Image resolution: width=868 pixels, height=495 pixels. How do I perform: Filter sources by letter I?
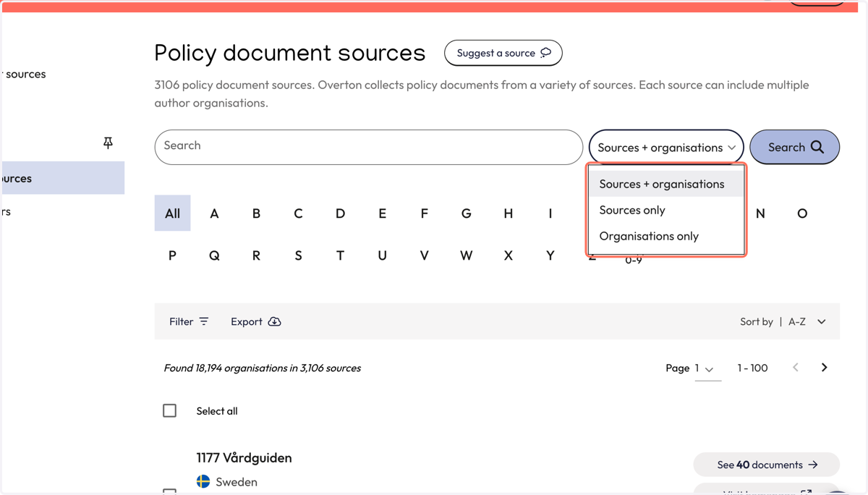coord(550,213)
